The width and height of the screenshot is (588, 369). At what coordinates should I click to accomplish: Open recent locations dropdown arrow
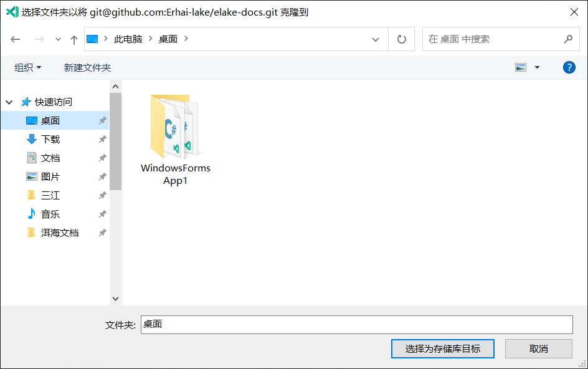coord(59,39)
